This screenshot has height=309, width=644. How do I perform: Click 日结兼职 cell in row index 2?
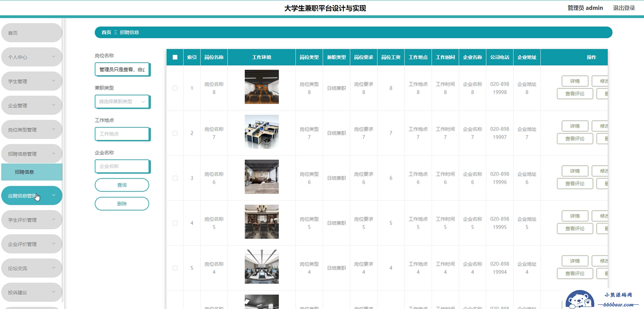(336, 133)
